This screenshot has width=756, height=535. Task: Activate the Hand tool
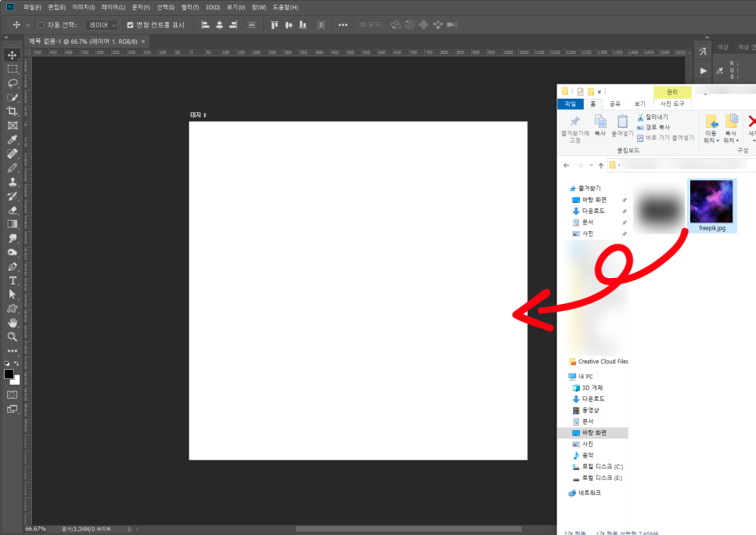point(13,323)
